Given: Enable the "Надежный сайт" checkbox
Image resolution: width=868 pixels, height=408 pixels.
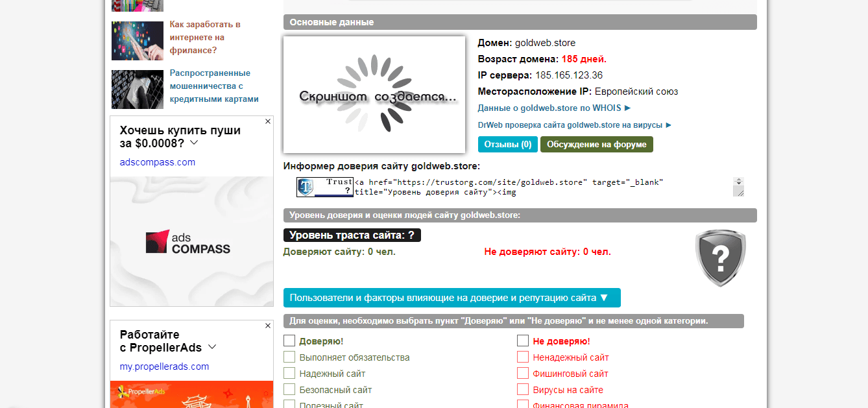Looking at the screenshot, I should tap(289, 374).
